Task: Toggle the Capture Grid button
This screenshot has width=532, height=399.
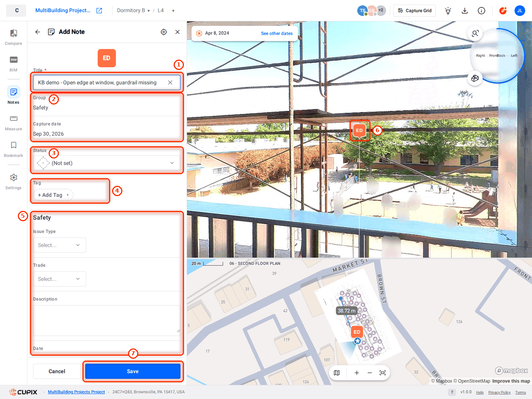Action: [415, 11]
